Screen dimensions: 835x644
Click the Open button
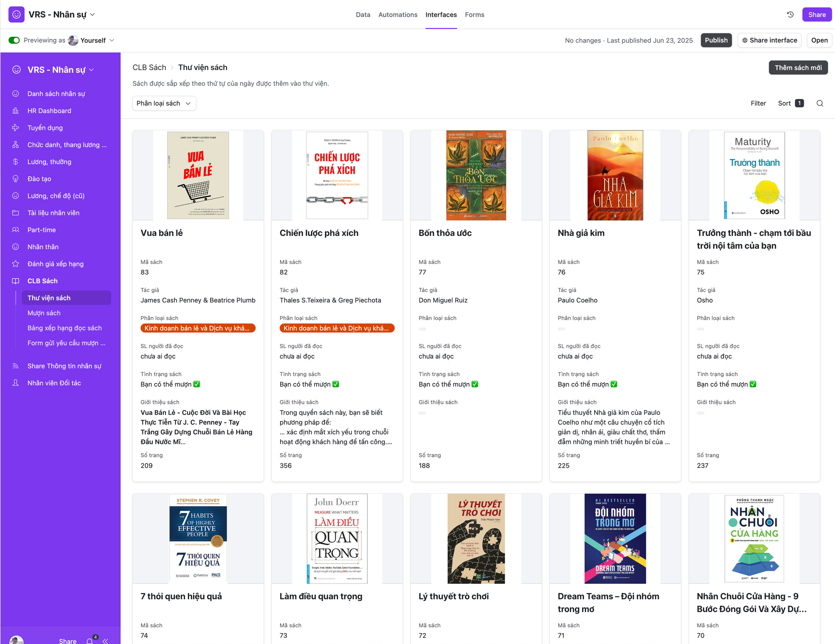tap(819, 41)
